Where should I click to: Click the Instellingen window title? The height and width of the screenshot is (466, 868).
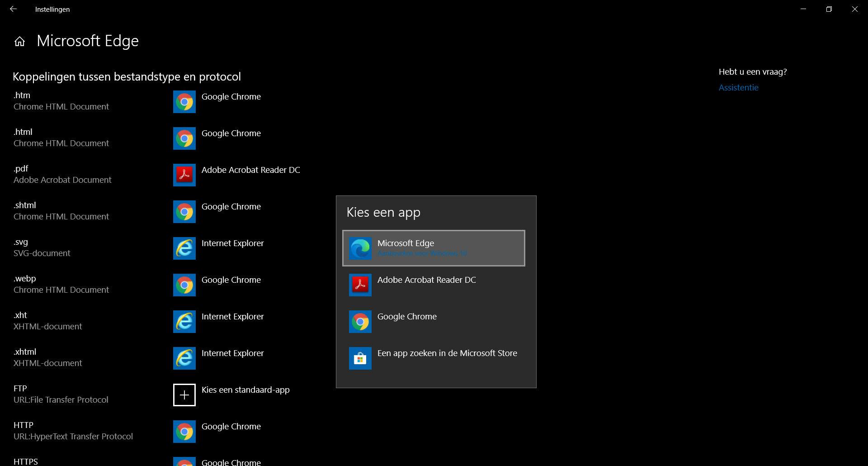52,9
